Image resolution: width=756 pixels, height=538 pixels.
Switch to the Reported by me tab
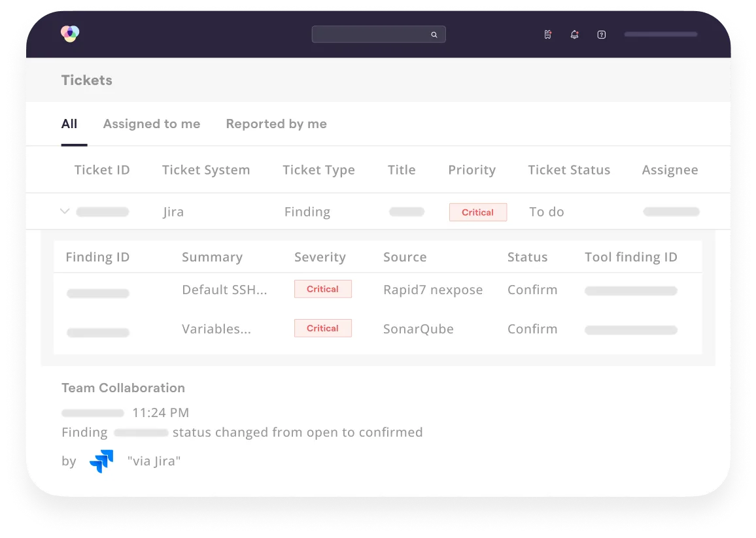click(x=276, y=124)
